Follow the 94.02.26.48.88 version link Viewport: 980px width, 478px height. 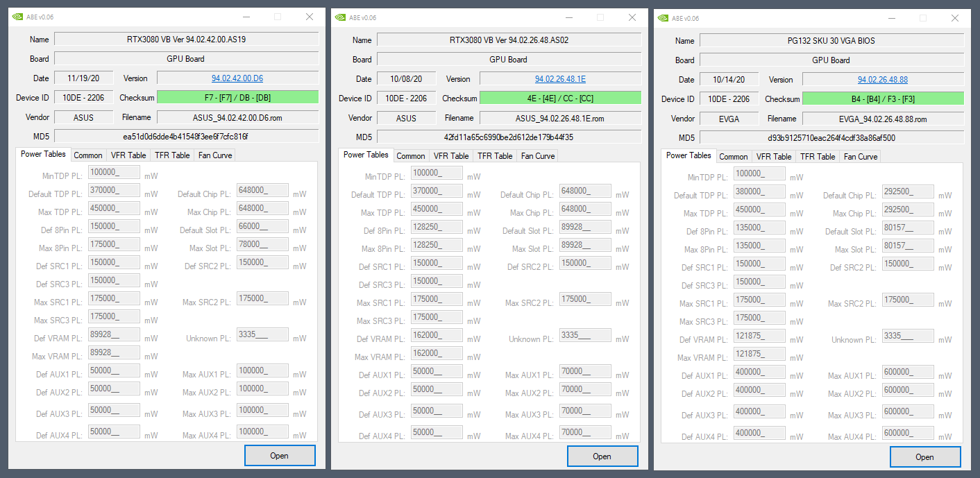pos(883,80)
